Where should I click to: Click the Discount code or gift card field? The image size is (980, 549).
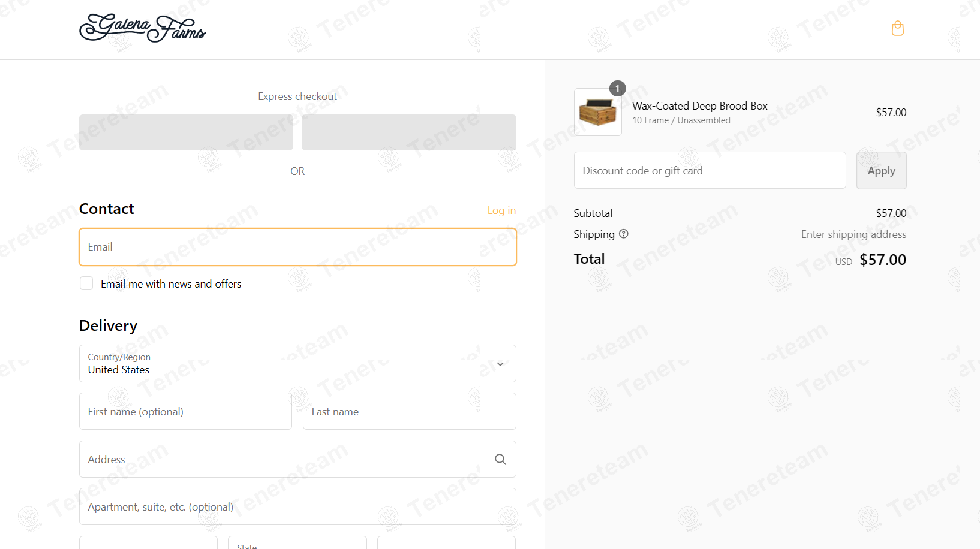tap(710, 170)
